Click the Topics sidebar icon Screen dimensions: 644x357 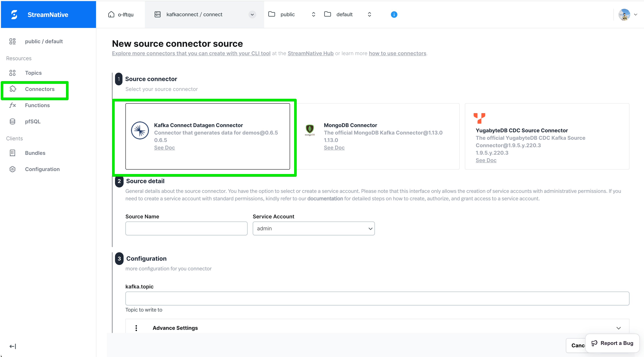click(x=12, y=73)
